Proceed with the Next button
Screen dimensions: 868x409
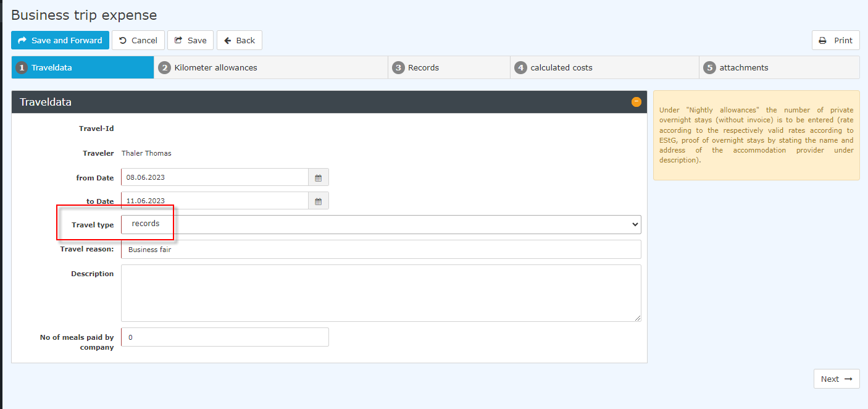coord(836,379)
